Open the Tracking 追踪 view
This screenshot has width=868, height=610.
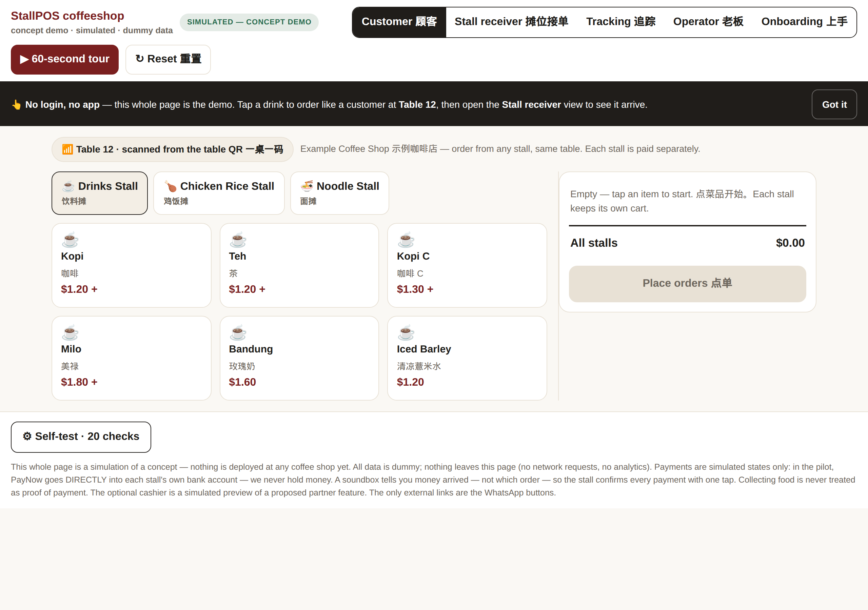tap(621, 22)
